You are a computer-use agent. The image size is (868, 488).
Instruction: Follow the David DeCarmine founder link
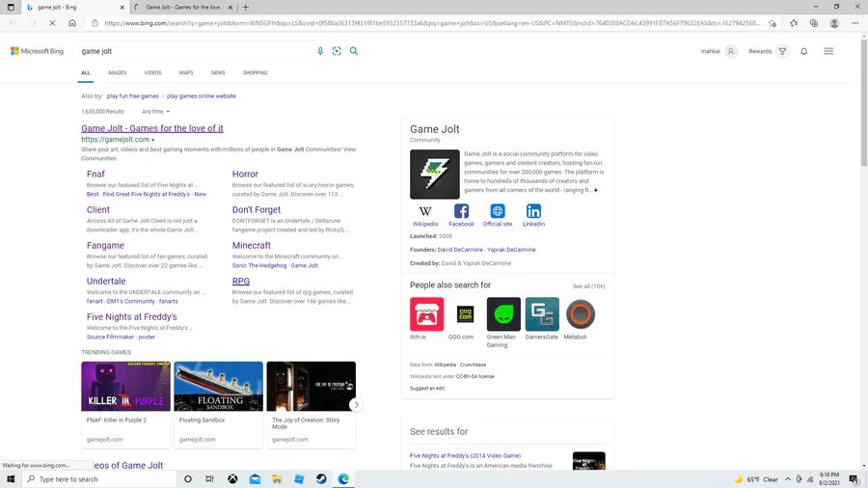click(460, 250)
